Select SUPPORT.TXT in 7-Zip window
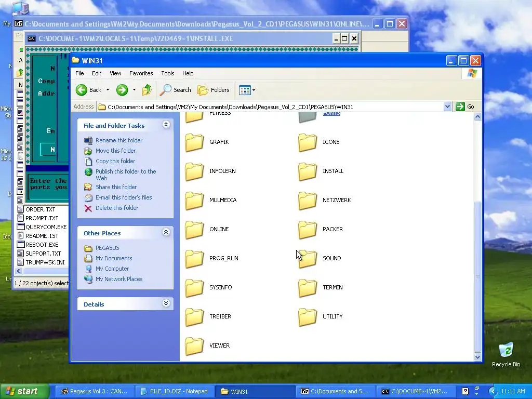The image size is (532, 399). point(43,254)
